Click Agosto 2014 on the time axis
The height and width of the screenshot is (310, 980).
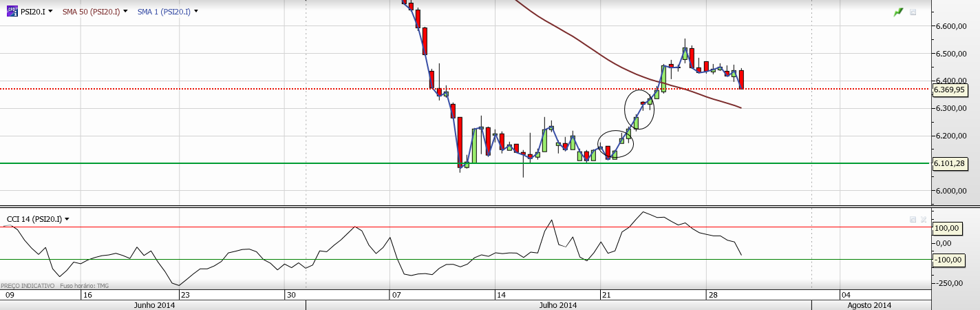click(869, 305)
